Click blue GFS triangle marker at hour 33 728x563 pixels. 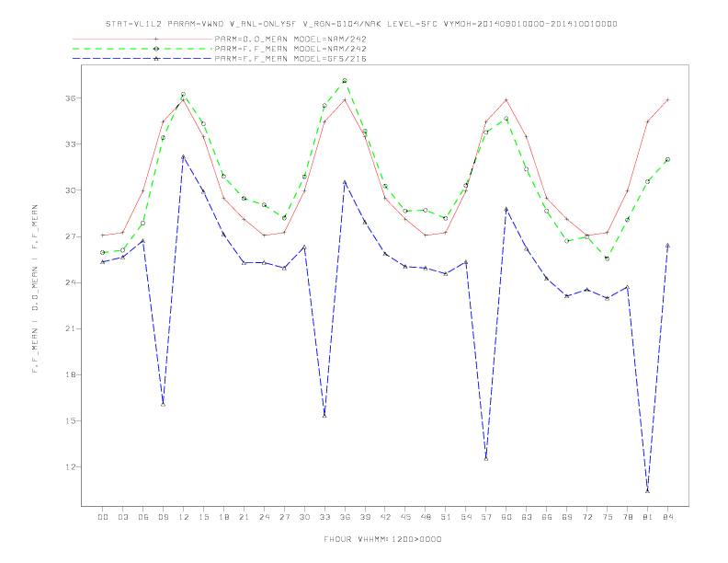(x=324, y=415)
